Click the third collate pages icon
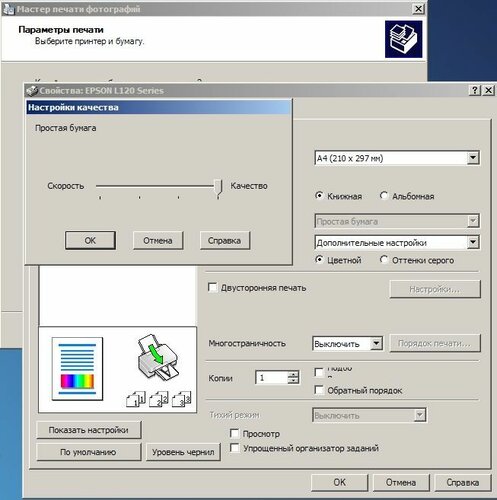This screenshot has height=500, width=497. pos(181,399)
